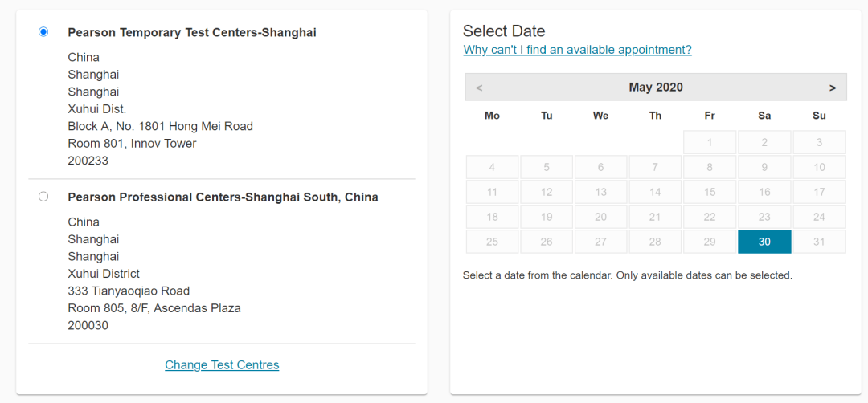
Task: Select Pearson Temporary Test Centers-Shanghai radio button
Action: pos(43,32)
